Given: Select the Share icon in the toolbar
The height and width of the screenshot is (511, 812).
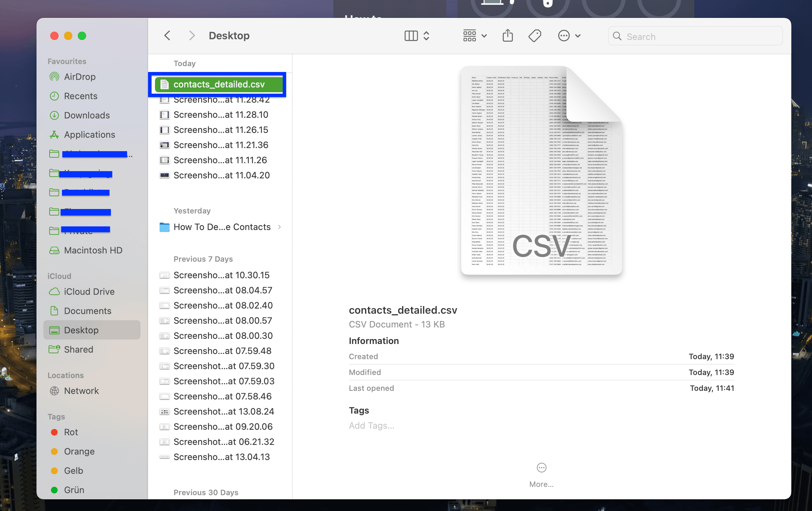Looking at the screenshot, I should coord(508,35).
